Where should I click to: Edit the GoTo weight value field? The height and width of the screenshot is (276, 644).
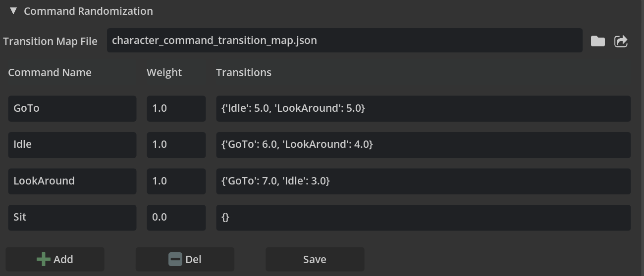(176, 108)
